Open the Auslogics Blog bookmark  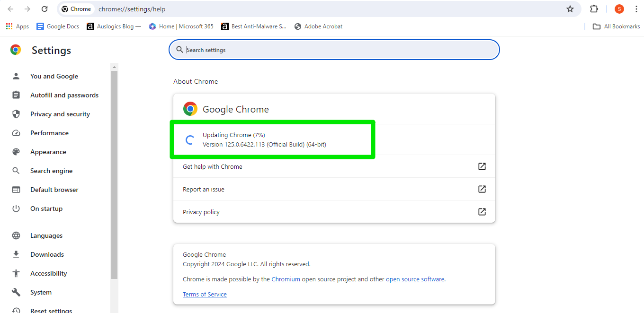(114, 26)
